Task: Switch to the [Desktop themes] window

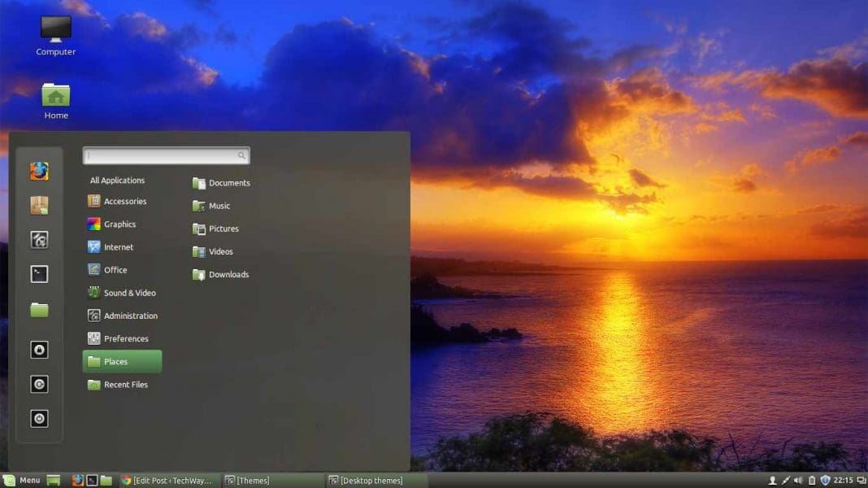Action: (368, 480)
